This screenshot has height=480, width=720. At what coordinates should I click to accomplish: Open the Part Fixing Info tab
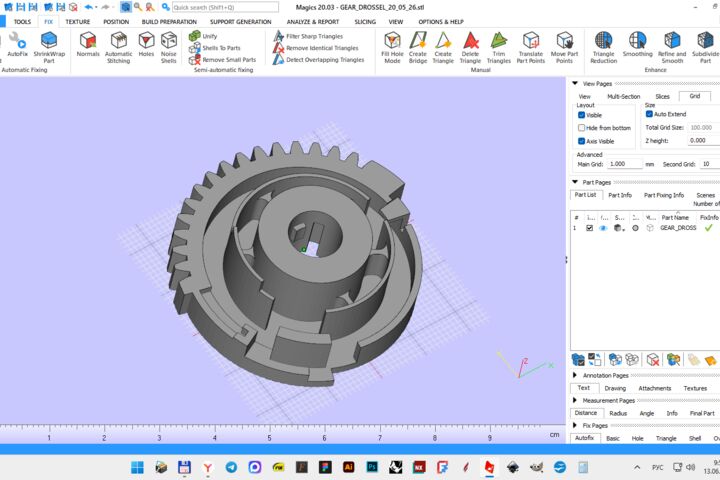[x=664, y=195]
